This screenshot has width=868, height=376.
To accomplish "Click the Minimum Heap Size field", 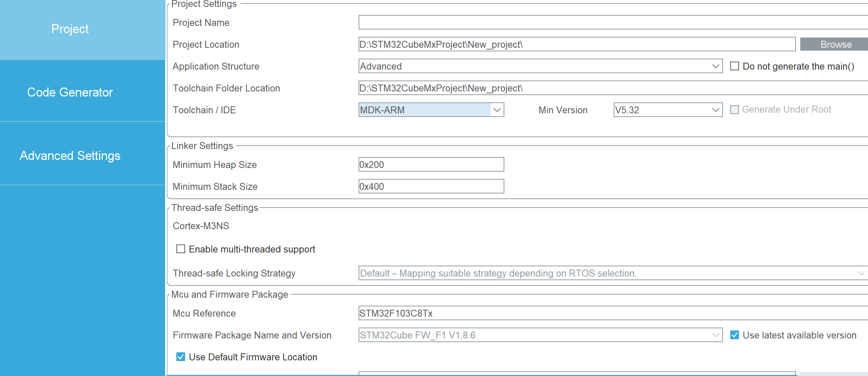I will 431,164.
